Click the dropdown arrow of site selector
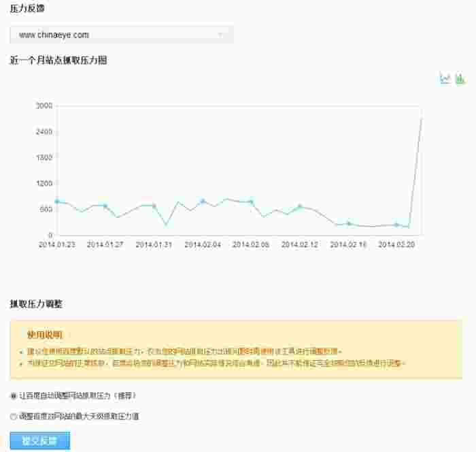Viewport: 476px width, 452px height. click(221, 35)
